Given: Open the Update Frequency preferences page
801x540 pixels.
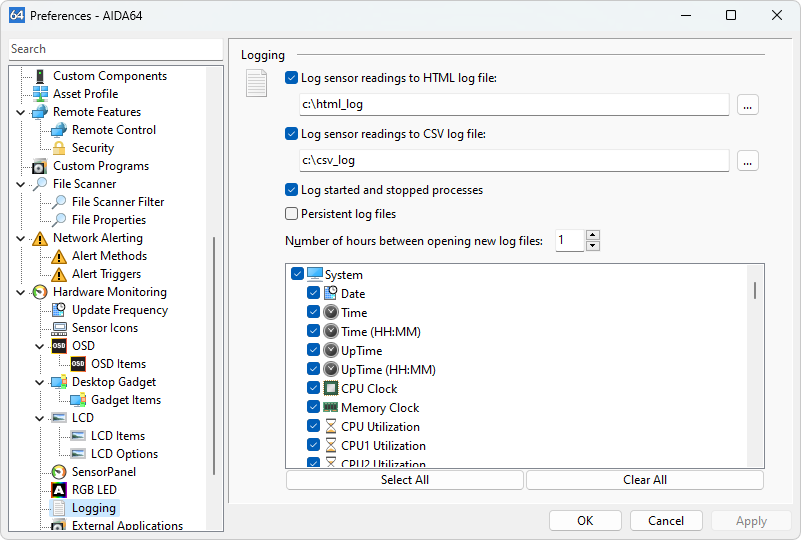Looking at the screenshot, I should click(x=119, y=310).
